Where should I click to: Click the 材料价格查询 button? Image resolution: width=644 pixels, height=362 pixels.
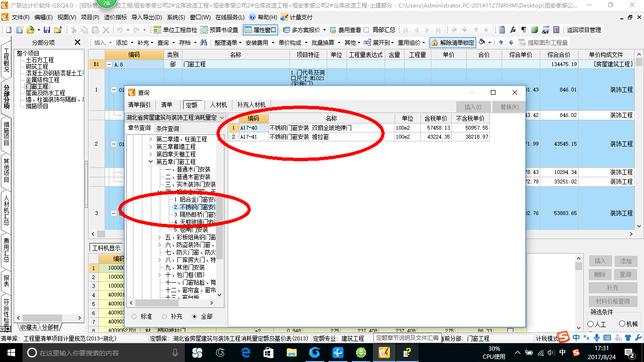[x=613, y=301]
